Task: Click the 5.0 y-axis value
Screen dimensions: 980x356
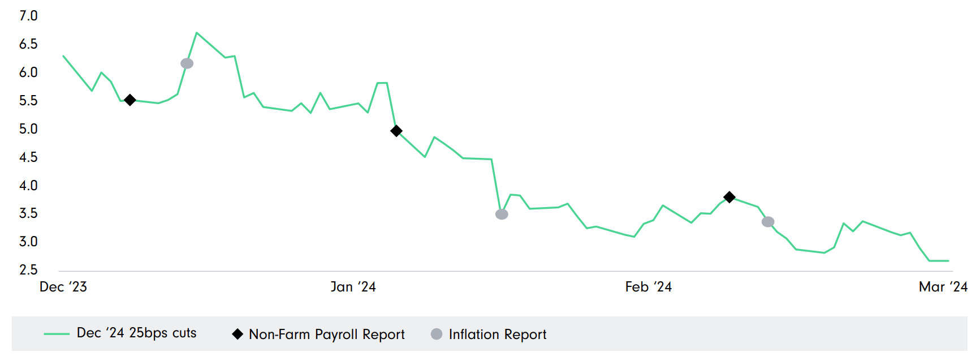Action: (28, 129)
